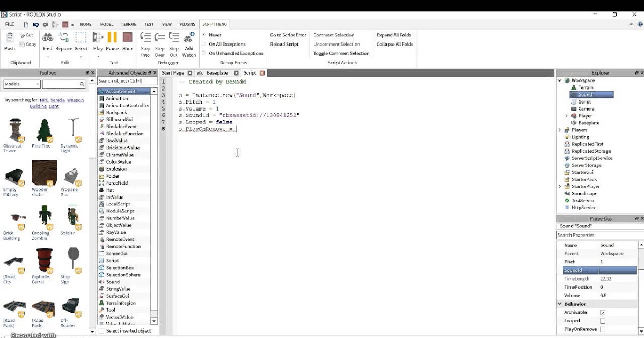Switch to the HOME ribbon tab
Viewport: 644px width, 338px height.
(x=86, y=24)
